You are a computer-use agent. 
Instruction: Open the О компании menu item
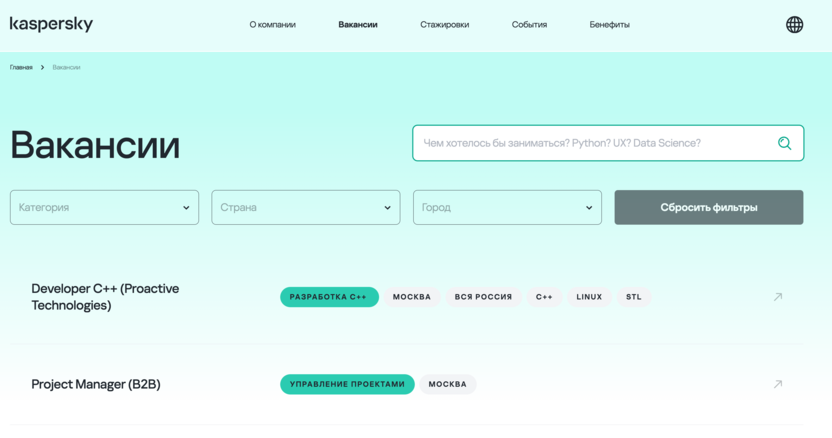tap(273, 24)
